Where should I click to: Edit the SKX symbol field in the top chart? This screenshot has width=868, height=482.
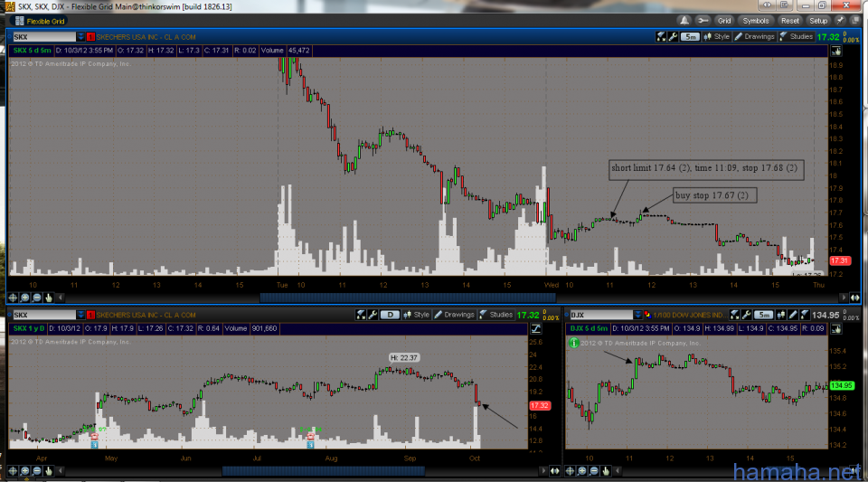pyautogui.click(x=43, y=37)
